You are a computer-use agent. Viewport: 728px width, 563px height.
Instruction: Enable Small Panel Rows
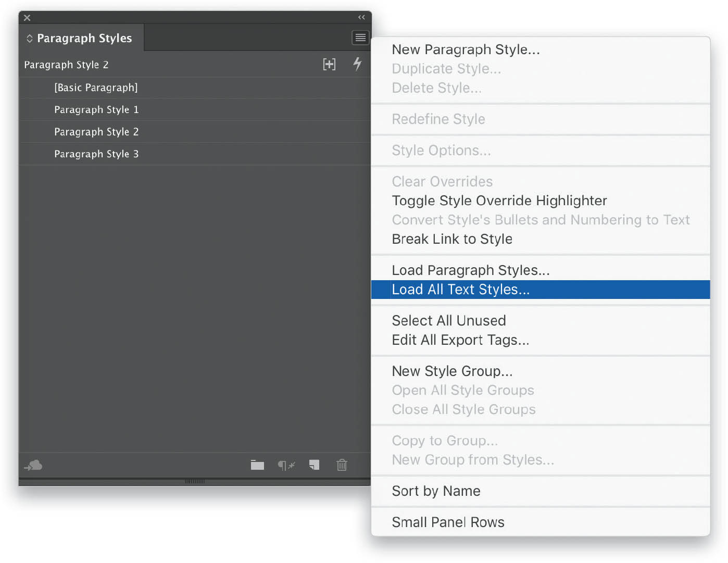(x=448, y=522)
